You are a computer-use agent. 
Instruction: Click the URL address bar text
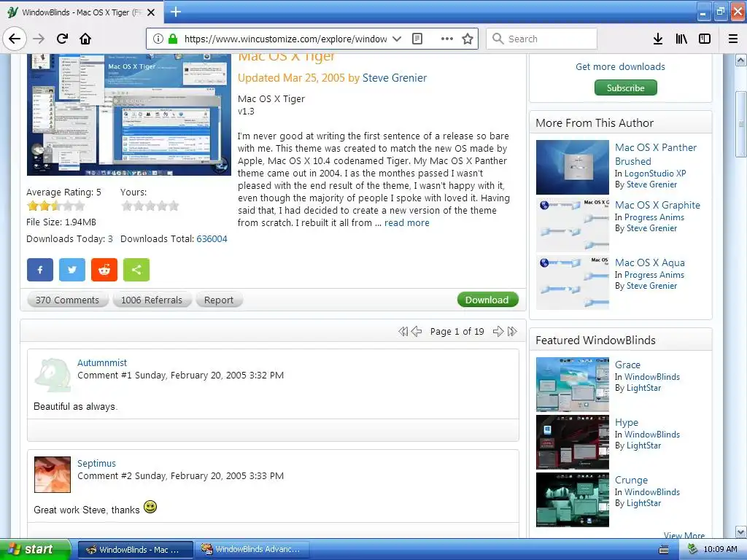285,39
